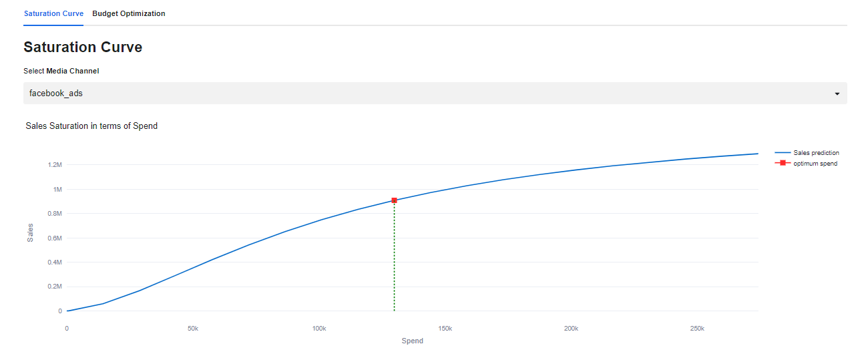Toggle the Sales prediction legend entry
The height and width of the screenshot is (354, 868).
click(815, 153)
